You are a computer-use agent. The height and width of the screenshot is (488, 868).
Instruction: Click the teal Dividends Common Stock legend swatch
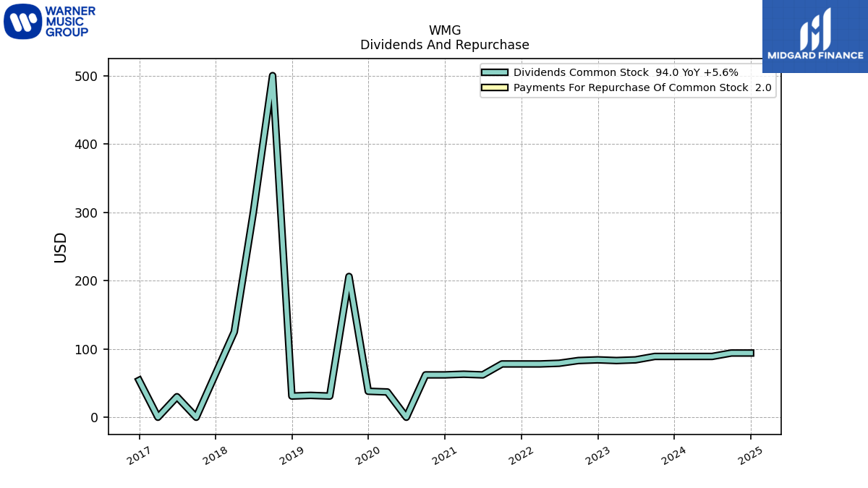tap(495, 72)
